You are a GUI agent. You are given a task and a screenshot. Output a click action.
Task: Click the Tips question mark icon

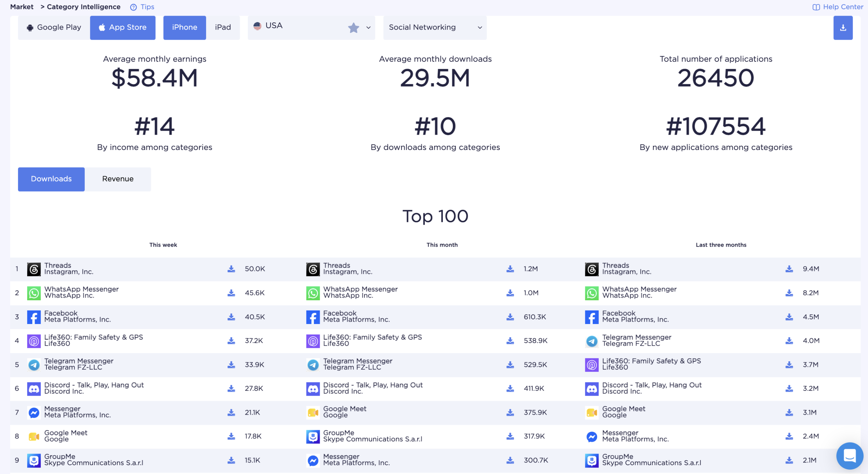(x=134, y=7)
